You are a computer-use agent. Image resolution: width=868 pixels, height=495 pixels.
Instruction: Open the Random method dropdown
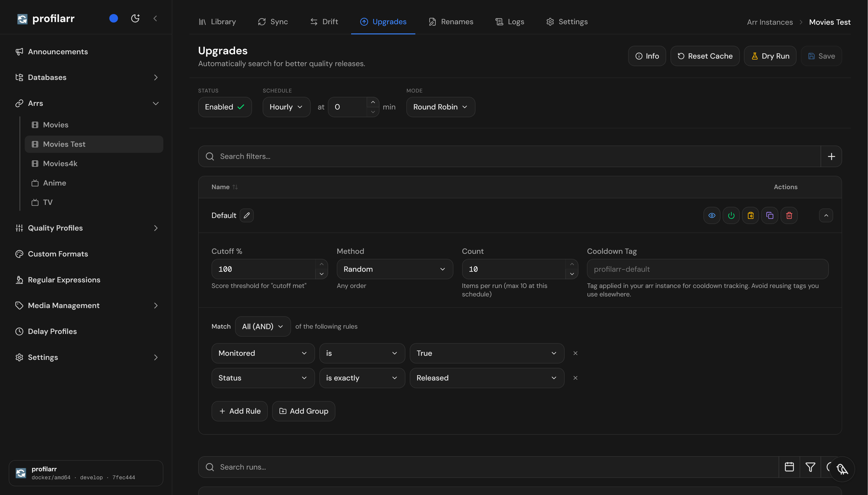395,269
